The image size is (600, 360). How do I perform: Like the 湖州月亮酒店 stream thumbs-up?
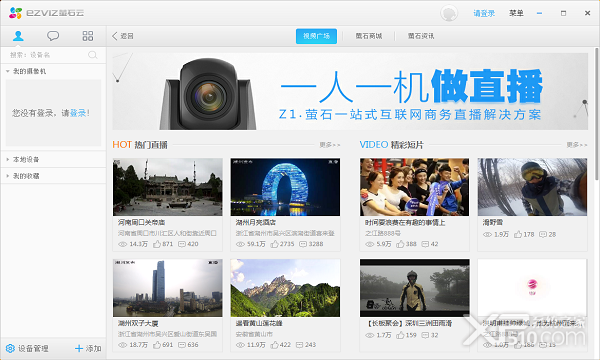(274, 244)
